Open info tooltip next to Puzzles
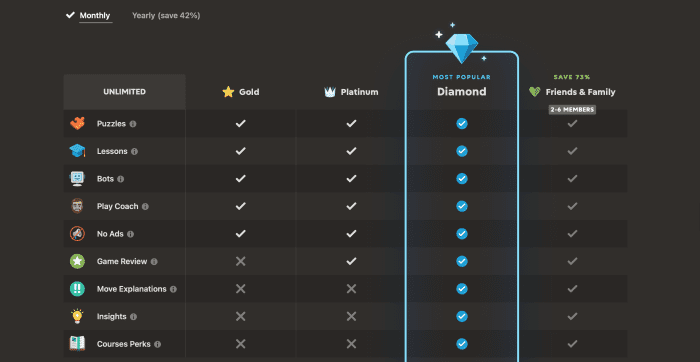Viewport: 700px width, 362px height. point(133,124)
